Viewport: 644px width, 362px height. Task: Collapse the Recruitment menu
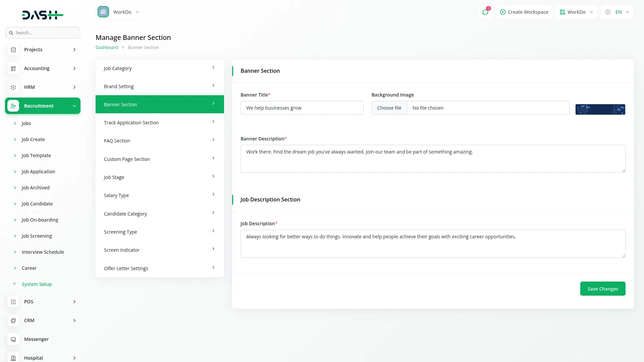pyautogui.click(x=74, y=106)
